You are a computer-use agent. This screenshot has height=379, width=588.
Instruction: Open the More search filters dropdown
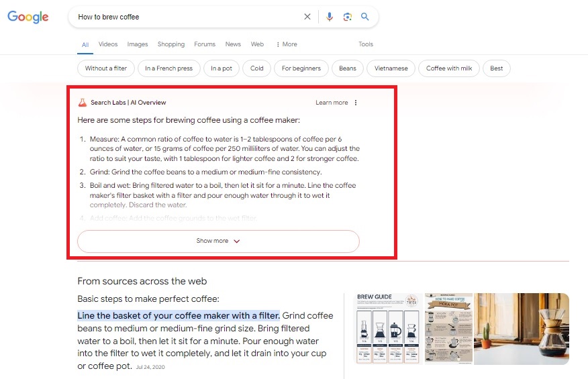coord(287,44)
